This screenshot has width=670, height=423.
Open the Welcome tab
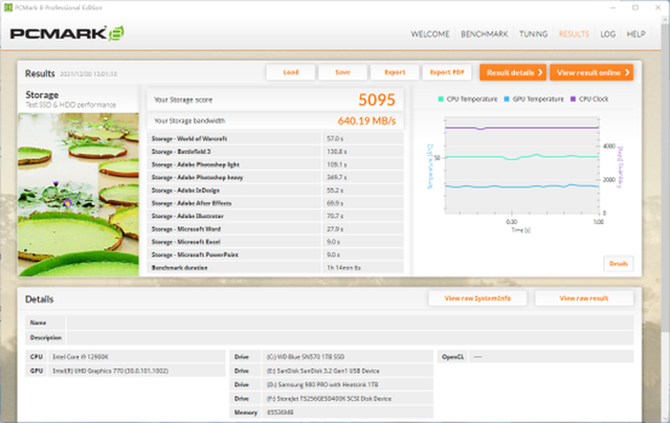click(430, 34)
